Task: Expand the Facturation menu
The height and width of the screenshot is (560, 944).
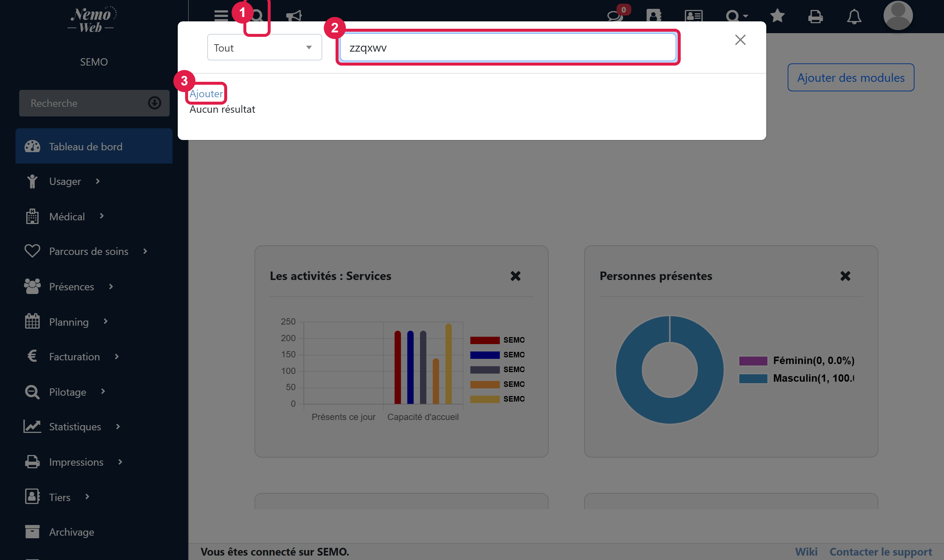Action: 74,357
